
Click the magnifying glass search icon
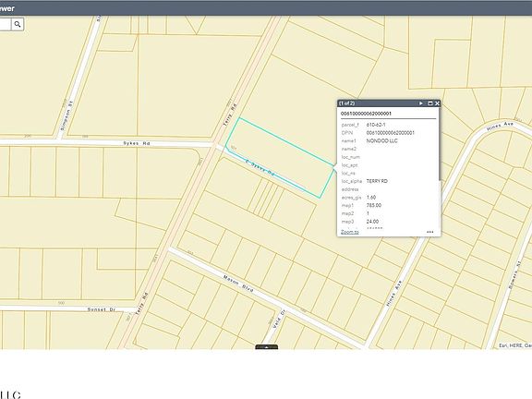point(18,24)
